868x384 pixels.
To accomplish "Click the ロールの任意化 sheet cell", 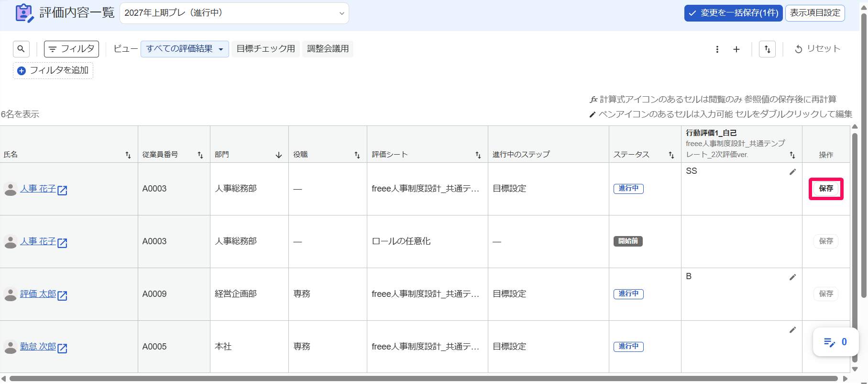I will [428, 241].
